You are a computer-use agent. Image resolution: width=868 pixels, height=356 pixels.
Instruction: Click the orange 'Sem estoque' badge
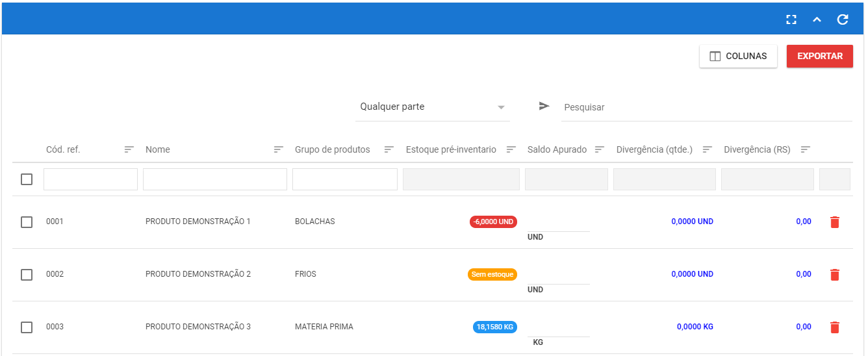[492, 274]
